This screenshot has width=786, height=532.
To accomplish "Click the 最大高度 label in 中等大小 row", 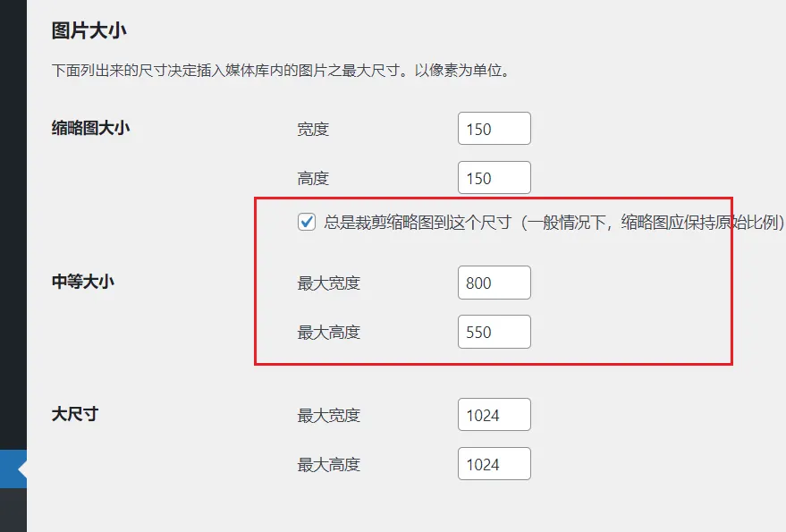I will [329, 333].
